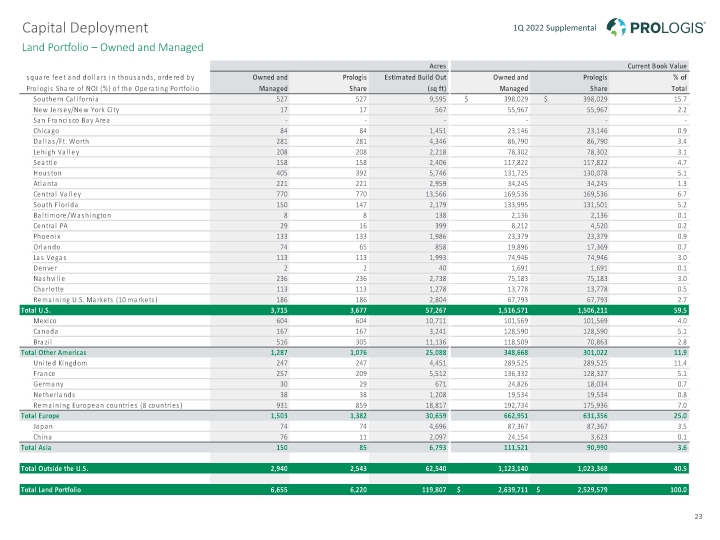Select the 'Germany' row label
Image resolution: width=720 pixels, height=540 pixels.
48,384
